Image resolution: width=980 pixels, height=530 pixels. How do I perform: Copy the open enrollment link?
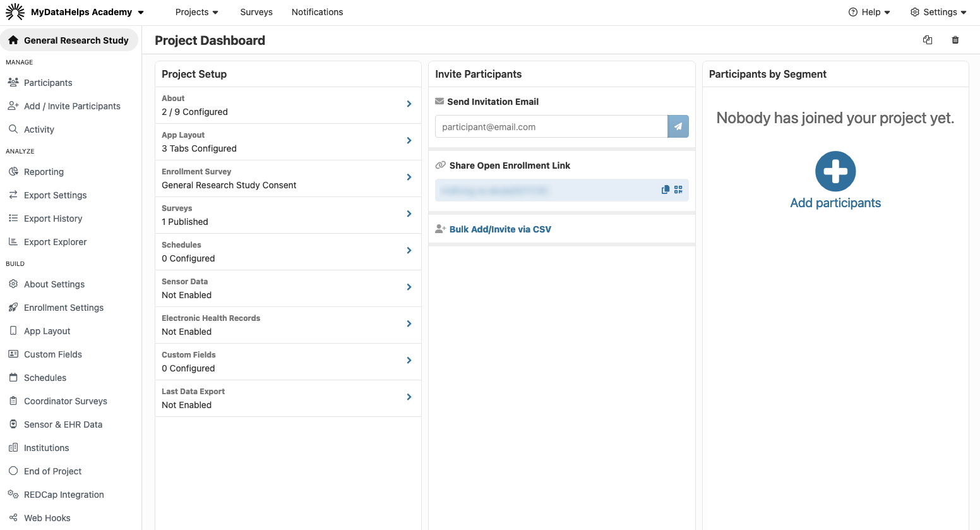[x=665, y=190]
